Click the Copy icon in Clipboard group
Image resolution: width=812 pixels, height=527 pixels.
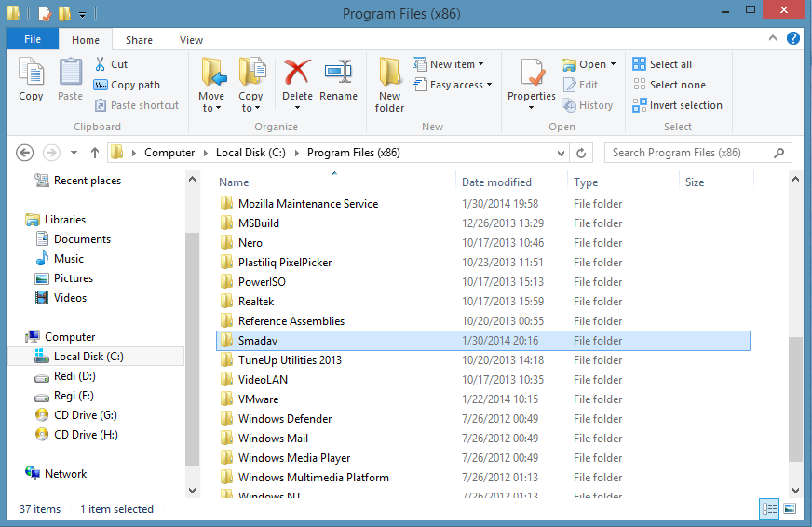(x=31, y=72)
